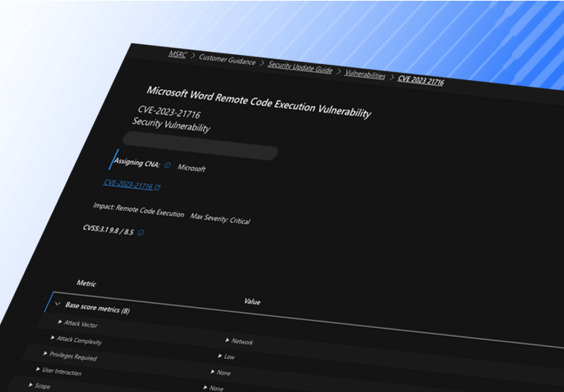This screenshot has height=392, width=564.
Task: Navigate to the Vulnerabilities breadcrumb
Action: coord(364,73)
